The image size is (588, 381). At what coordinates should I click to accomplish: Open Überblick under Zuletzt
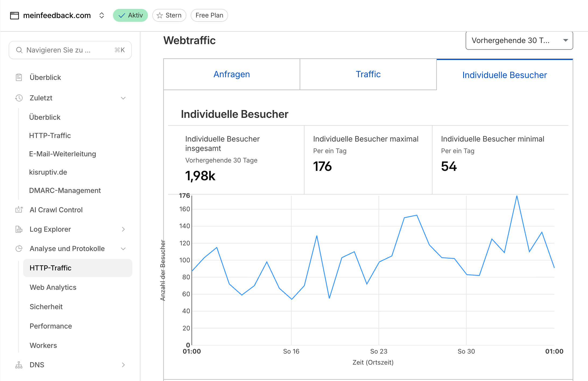(45, 117)
